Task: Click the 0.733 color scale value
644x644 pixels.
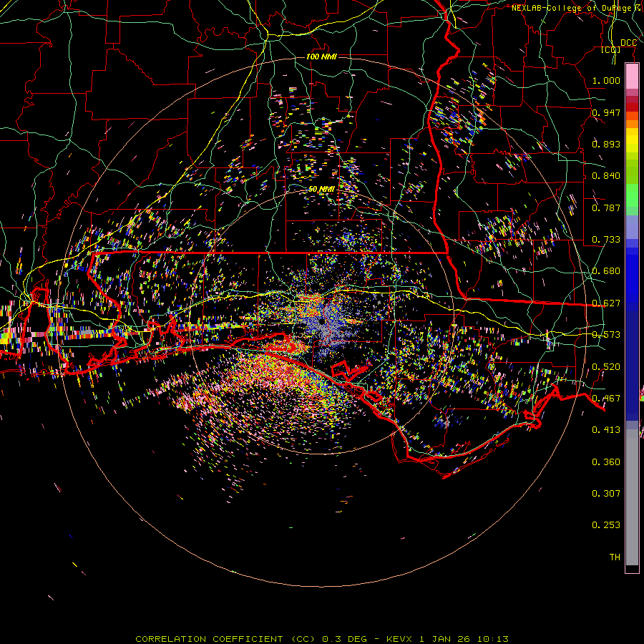Action: (x=606, y=240)
